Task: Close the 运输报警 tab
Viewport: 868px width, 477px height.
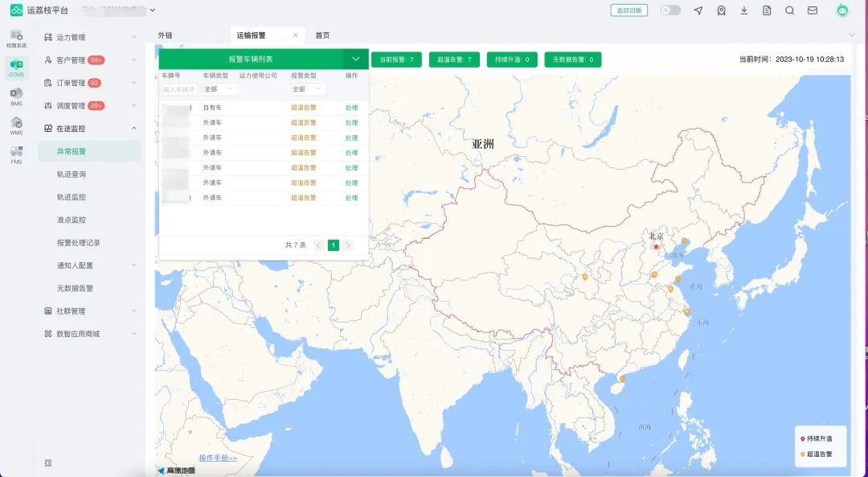Action: pyautogui.click(x=296, y=35)
